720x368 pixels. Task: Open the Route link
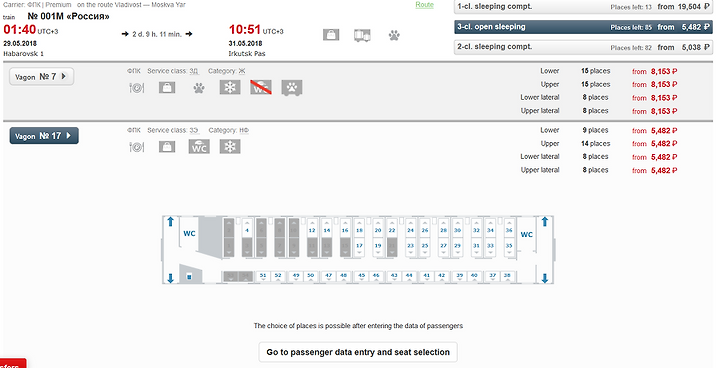424,5
